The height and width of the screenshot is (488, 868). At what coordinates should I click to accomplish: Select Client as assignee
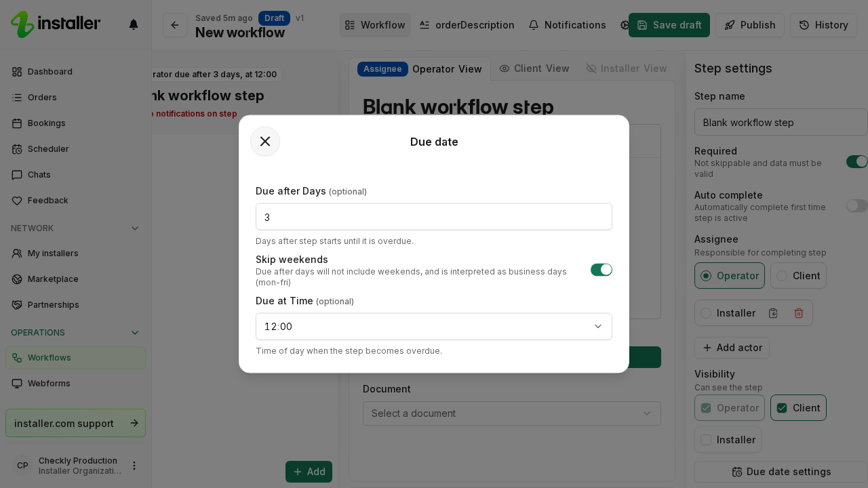(x=798, y=276)
